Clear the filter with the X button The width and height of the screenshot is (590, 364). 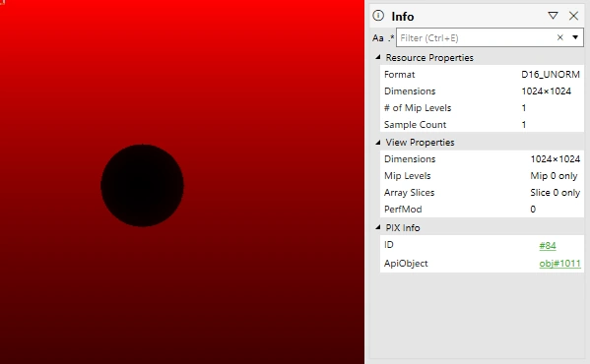pos(559,37)
